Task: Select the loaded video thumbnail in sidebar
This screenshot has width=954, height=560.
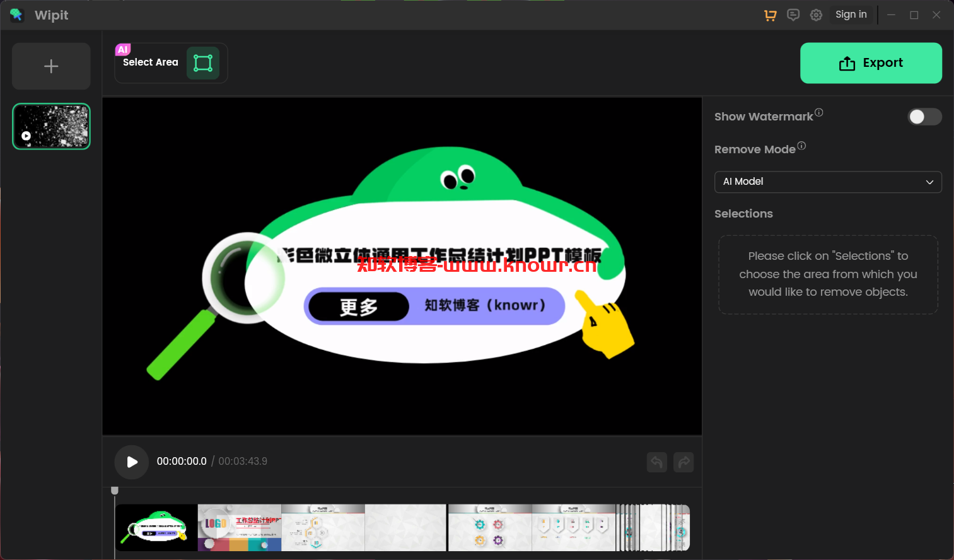Action: [51, 126]
